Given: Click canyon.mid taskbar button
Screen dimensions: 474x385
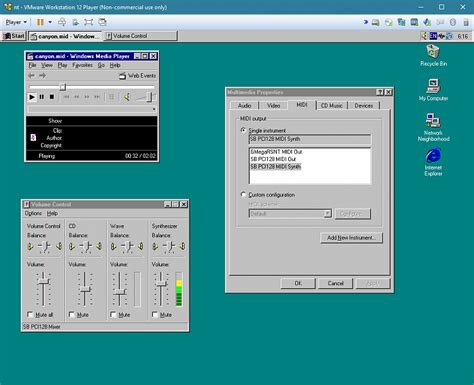Looking at the screenshot, I should pos(65,36).
